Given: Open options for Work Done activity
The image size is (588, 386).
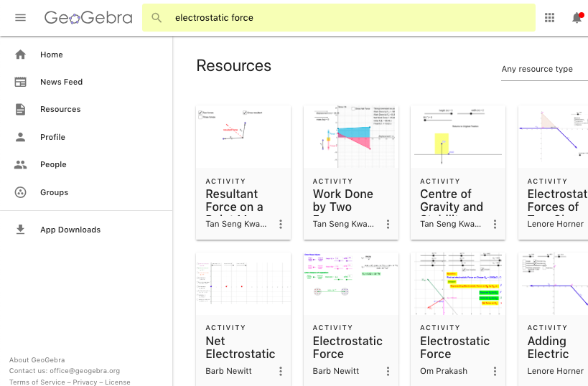Looking at the screenshot, I should pyautogui.click(x=388, y=225).
